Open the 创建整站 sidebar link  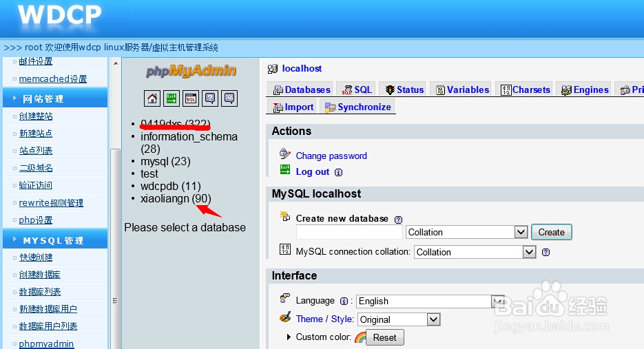pyautogui.click(x=36, y=116)
